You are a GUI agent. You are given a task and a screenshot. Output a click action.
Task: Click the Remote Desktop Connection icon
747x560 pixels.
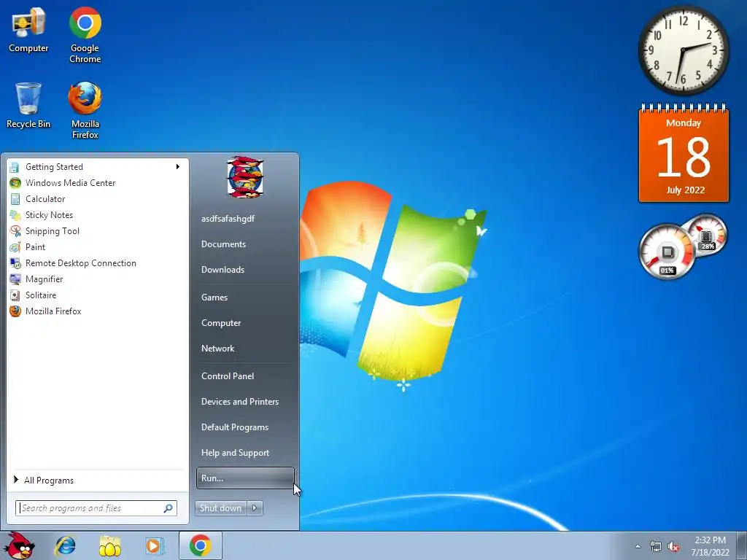15,263
